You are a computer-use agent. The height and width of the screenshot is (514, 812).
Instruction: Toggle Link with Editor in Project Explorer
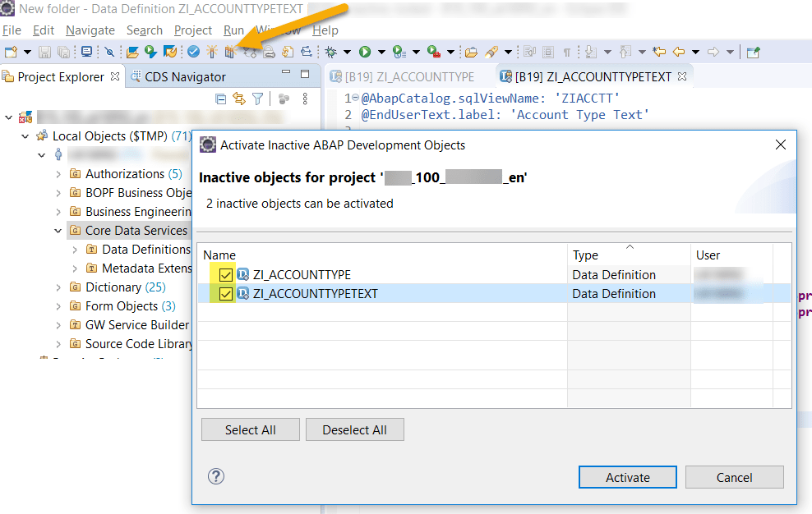(238, 98)
